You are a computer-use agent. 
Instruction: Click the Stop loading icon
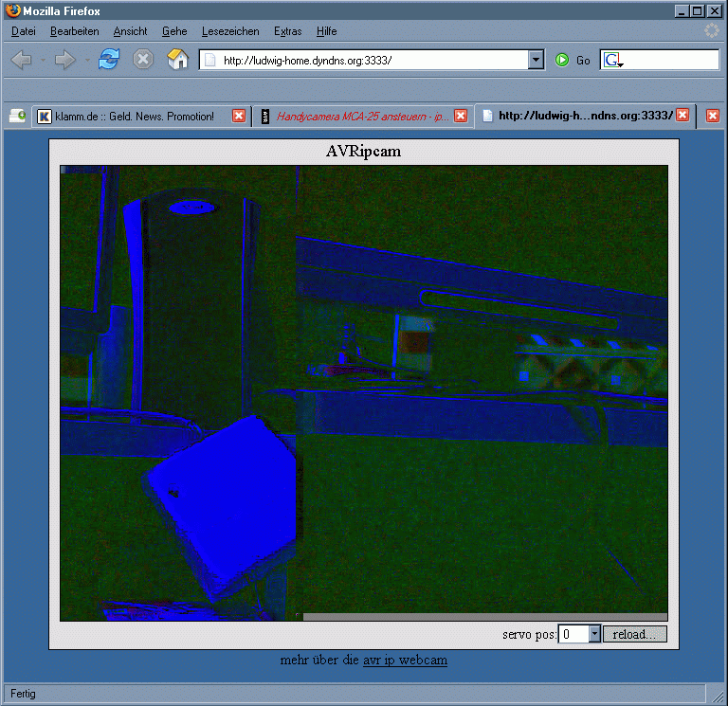[143, 60]
